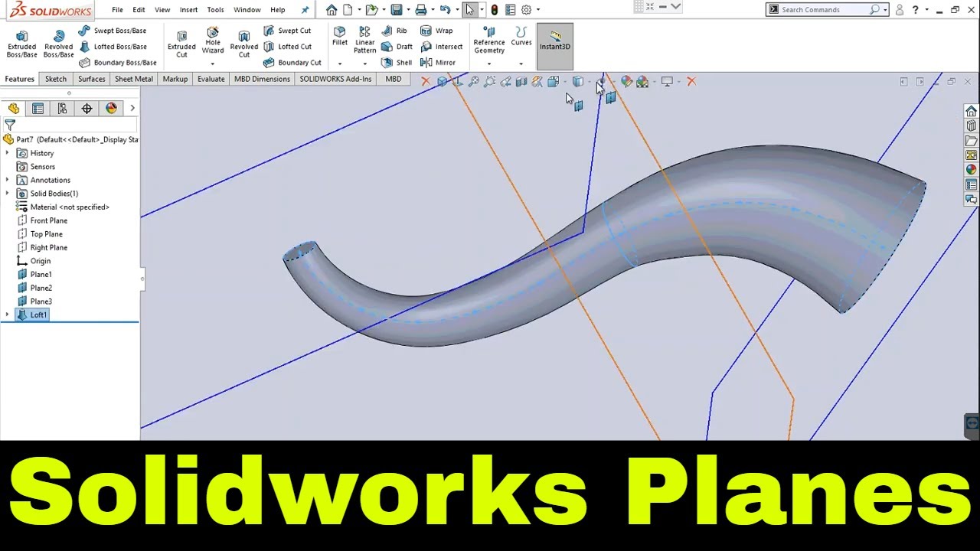Choose Swept Boss/Base feature

click(x=113, y=31)
